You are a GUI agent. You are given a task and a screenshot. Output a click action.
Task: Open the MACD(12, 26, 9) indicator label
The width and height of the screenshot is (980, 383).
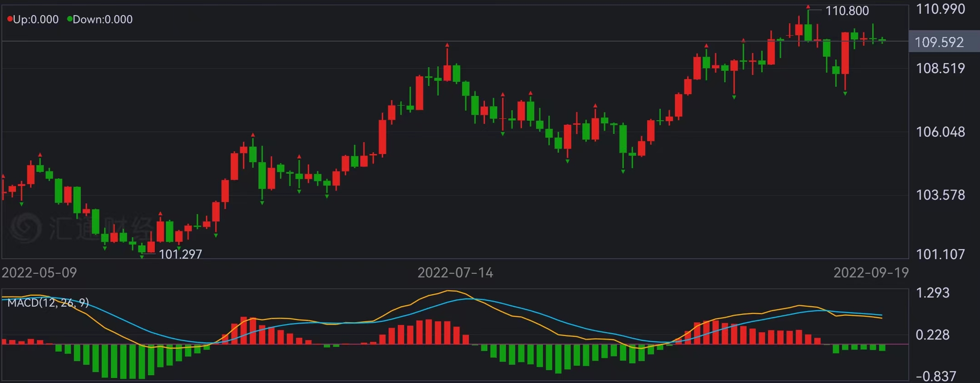pyautogui.click(x=48, y=303)
